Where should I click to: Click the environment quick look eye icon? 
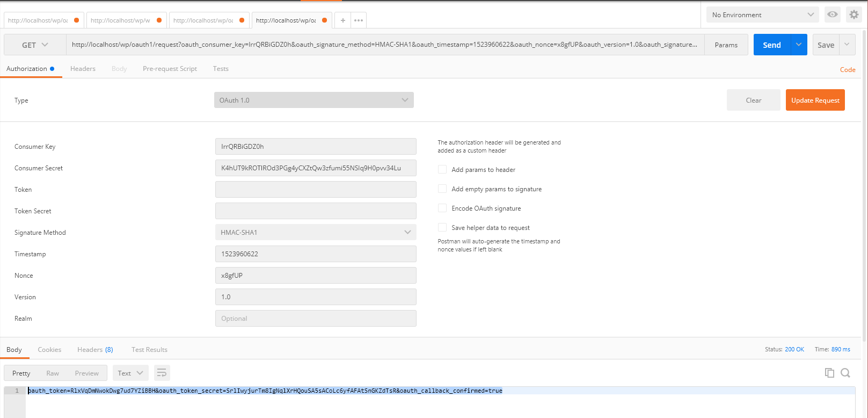[x=832, y=15]
